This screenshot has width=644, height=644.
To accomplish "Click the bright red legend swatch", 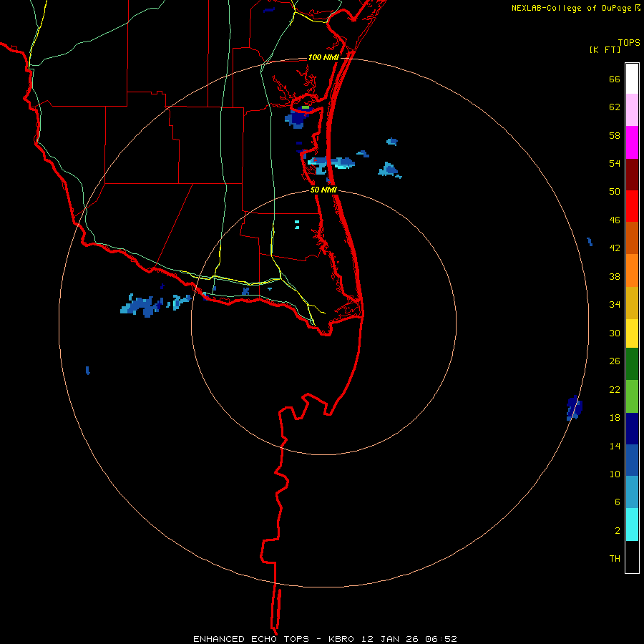I will tap(632, 206).
